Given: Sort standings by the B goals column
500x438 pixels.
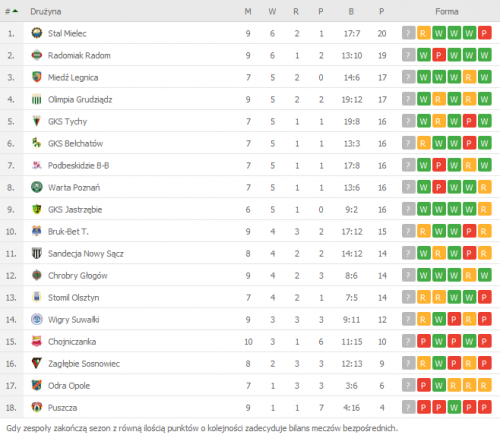Looking at the screenshot, I should pyautogui.click(x=351, y=12).
